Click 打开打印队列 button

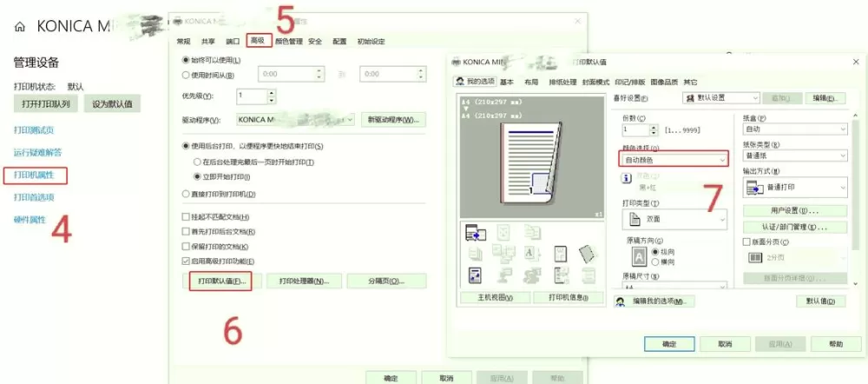point(46,103)
